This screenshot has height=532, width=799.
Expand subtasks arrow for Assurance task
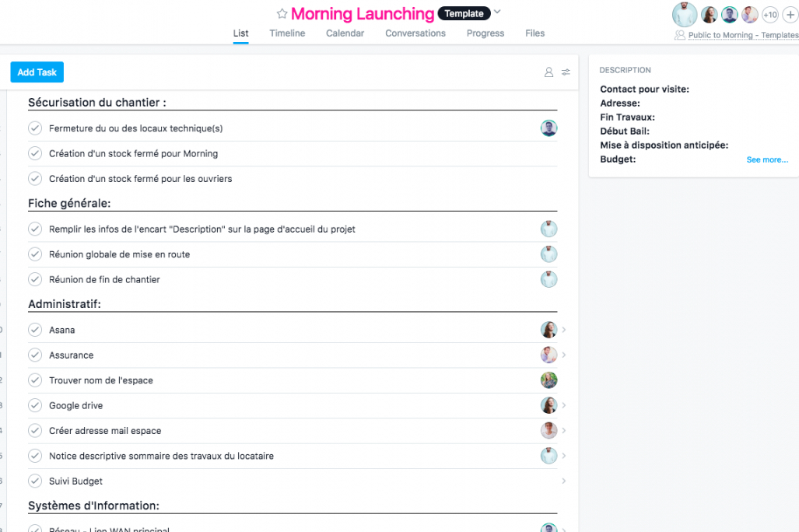[564, 355]
